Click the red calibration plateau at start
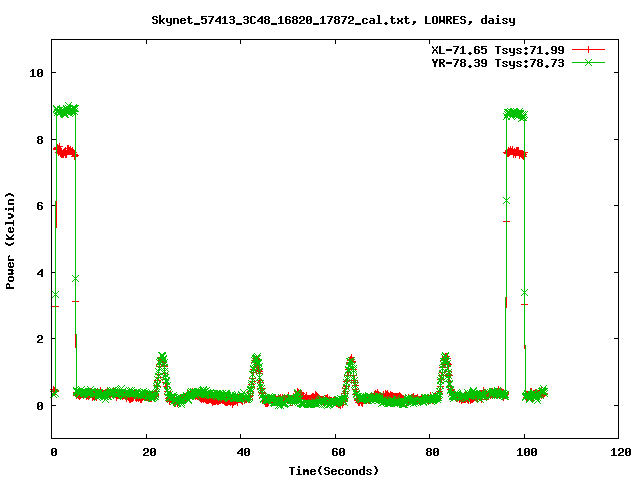Image resolution: width=640 pixels, height=480 pixels. [x=66, y=151]
